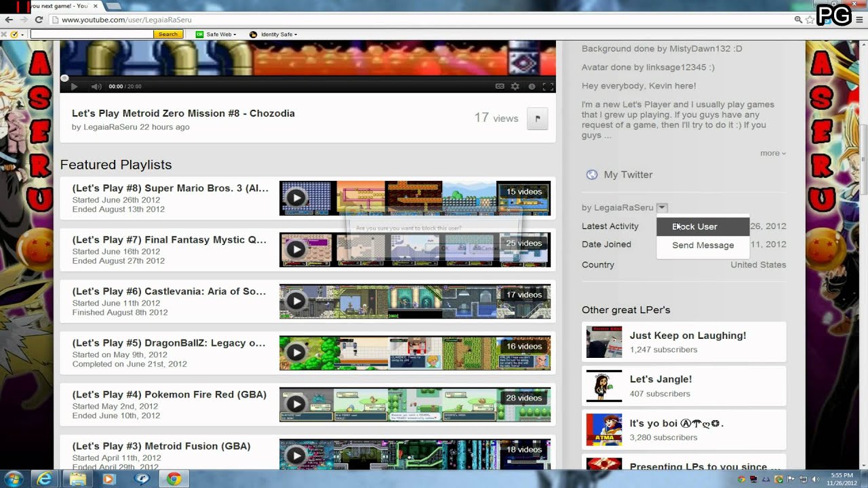Click the browser forward arrow
Image resolution: width=868 pixels, height=488 pixels.
coord(24,20)
